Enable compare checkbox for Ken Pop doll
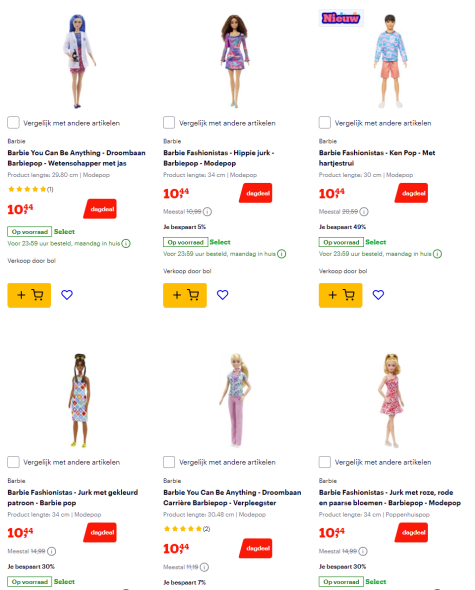The height and width of the screenshot is (590, 475). coord(325,123)
